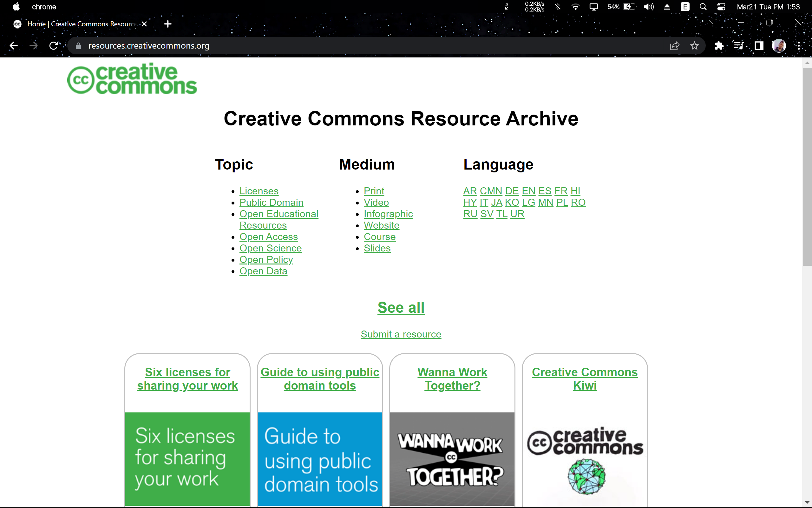Toggle the Chrome side panel
The image size is (812, 508).
click(x=759, y=46)
